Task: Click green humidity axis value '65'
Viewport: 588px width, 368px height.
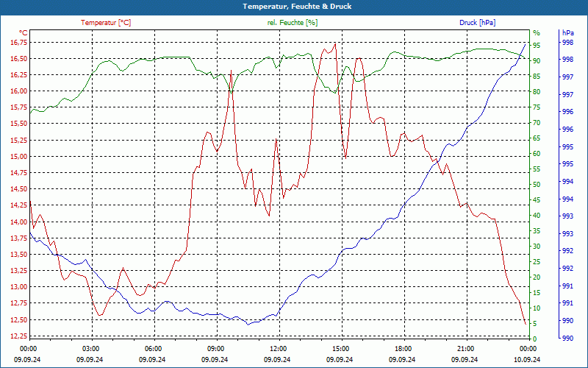Action: pos(537,138)
